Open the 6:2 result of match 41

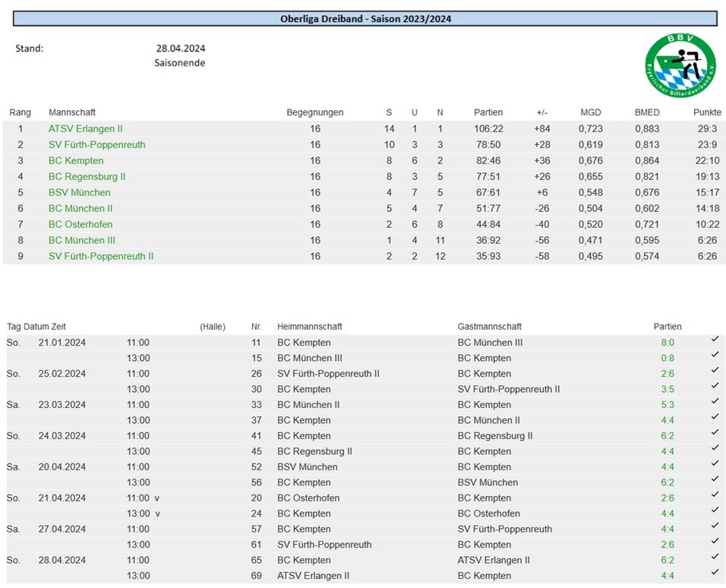click(x=668, y=435)
